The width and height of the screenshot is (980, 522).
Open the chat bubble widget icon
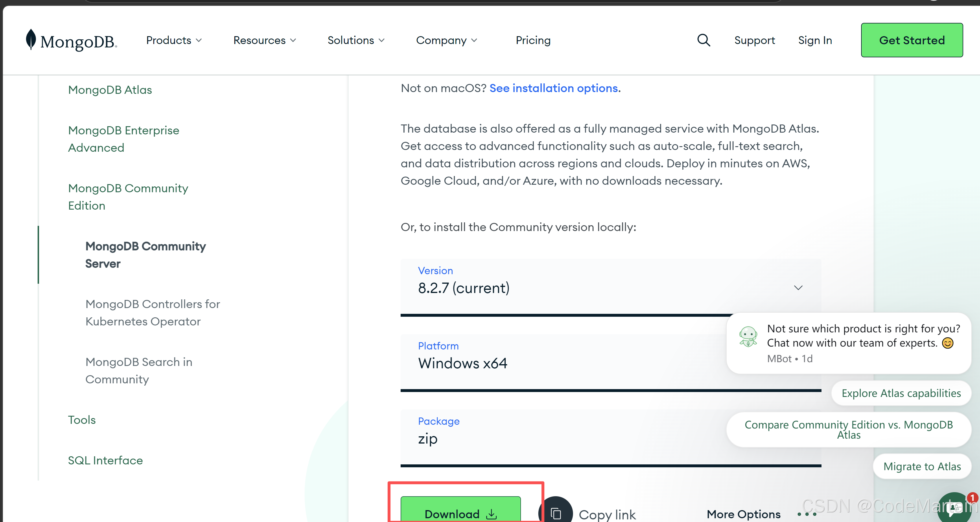click(x=955, y=509)
